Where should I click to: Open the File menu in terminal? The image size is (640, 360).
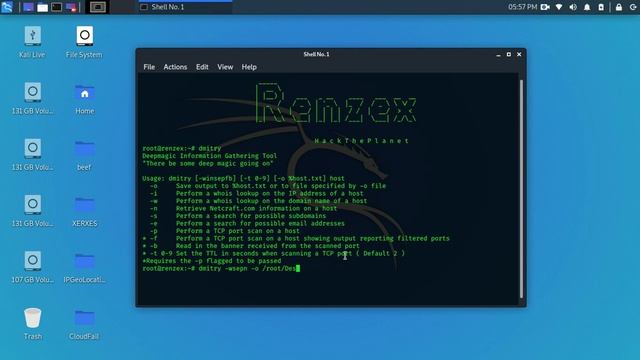click(149, 67)
